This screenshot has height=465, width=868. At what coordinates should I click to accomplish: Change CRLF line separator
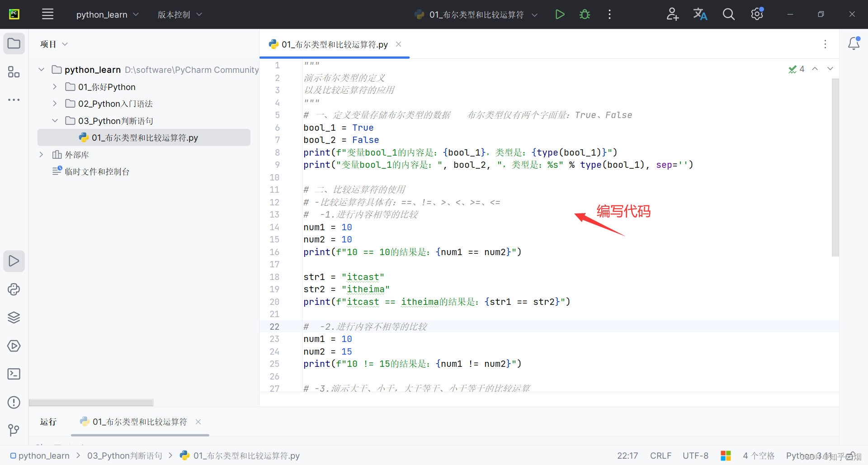coord(660,456)
